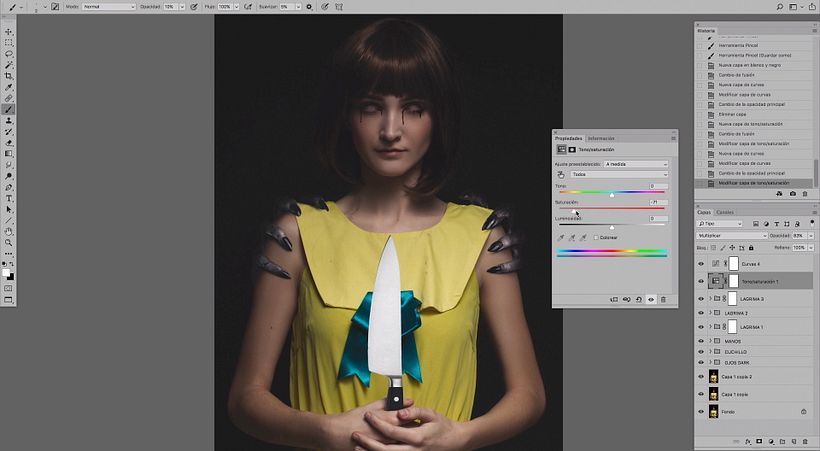
Task: Create new group folder icon
Action: coord(782,442)
